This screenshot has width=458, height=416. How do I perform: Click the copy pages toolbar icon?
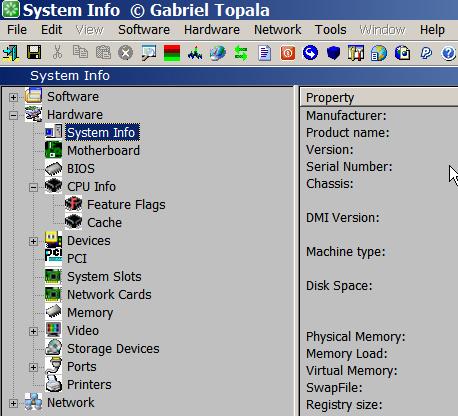click(x=80, y=53)
